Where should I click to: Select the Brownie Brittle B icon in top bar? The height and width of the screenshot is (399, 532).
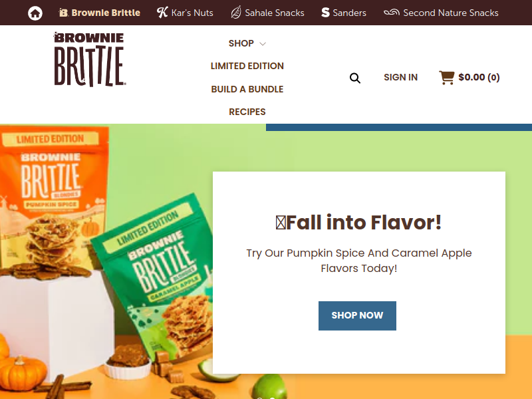point(63,13)
